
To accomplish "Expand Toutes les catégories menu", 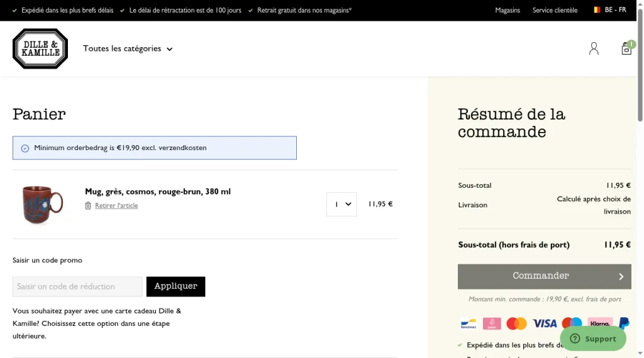I will pos(128,48).
